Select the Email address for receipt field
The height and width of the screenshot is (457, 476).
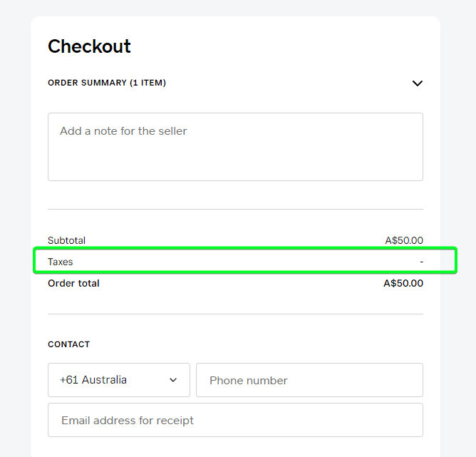(235, 420)
